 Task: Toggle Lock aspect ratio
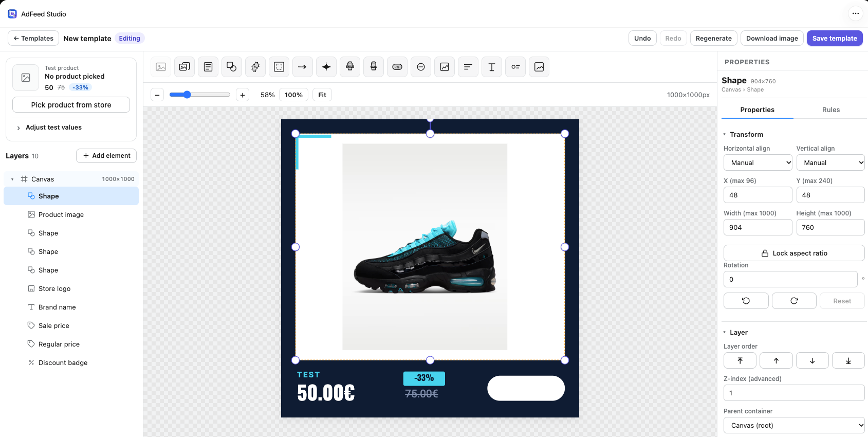[x=794, y=253]
